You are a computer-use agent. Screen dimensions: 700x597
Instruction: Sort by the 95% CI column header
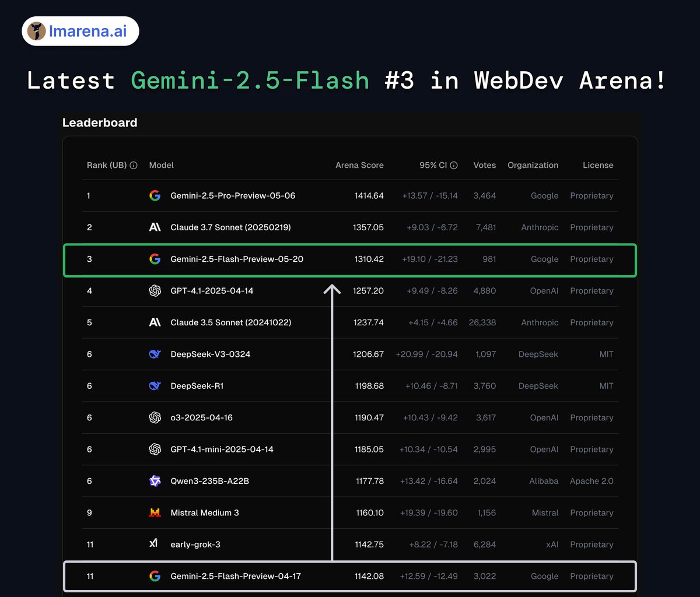pos(433,166)
